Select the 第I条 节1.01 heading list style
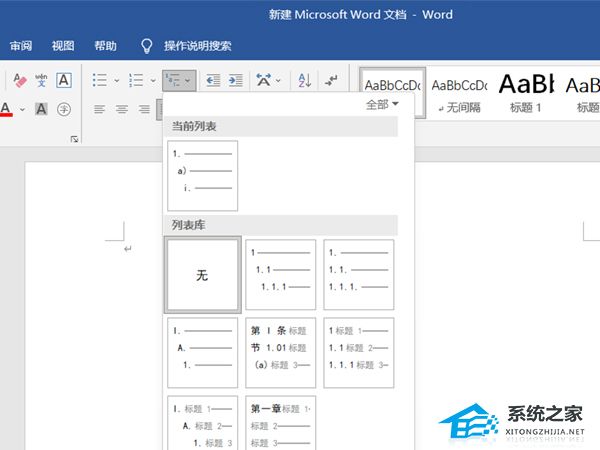 [280, 353]
